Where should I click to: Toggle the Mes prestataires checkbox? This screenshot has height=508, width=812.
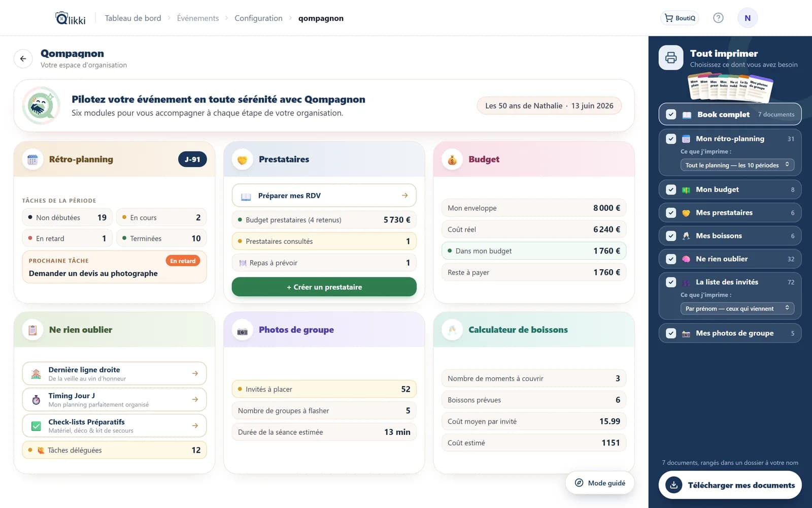[671, 213]
